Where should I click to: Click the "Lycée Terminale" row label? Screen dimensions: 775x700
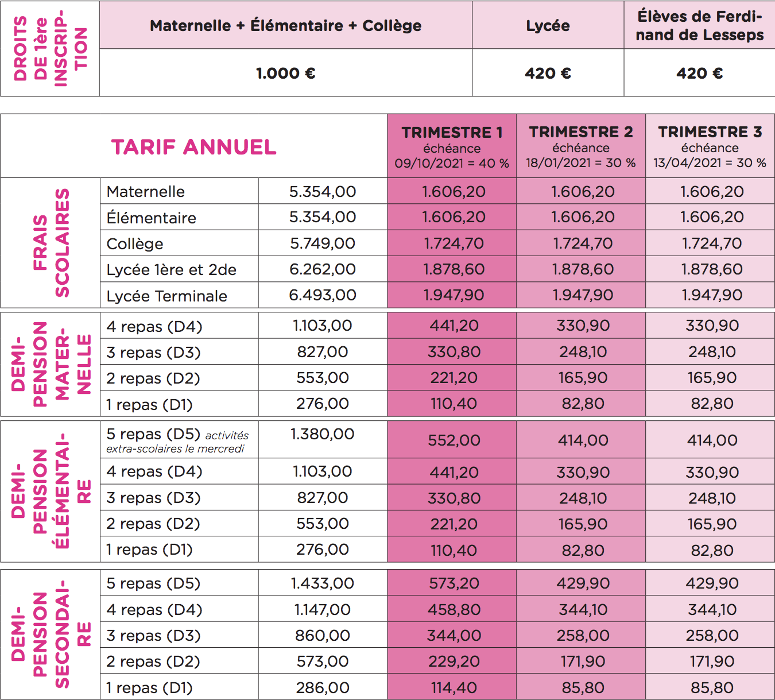coord(166,296)
